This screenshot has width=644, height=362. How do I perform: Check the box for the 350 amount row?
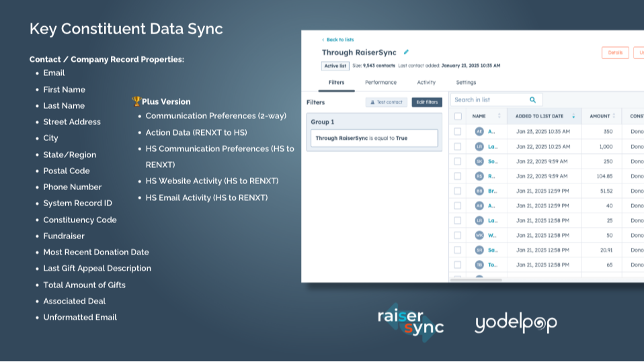click(x=458, y=132)
